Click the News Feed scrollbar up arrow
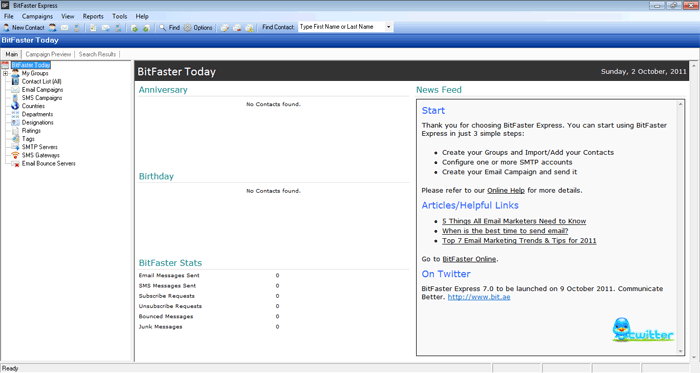The width and height of the screenshot is (700, 373). 681,104
